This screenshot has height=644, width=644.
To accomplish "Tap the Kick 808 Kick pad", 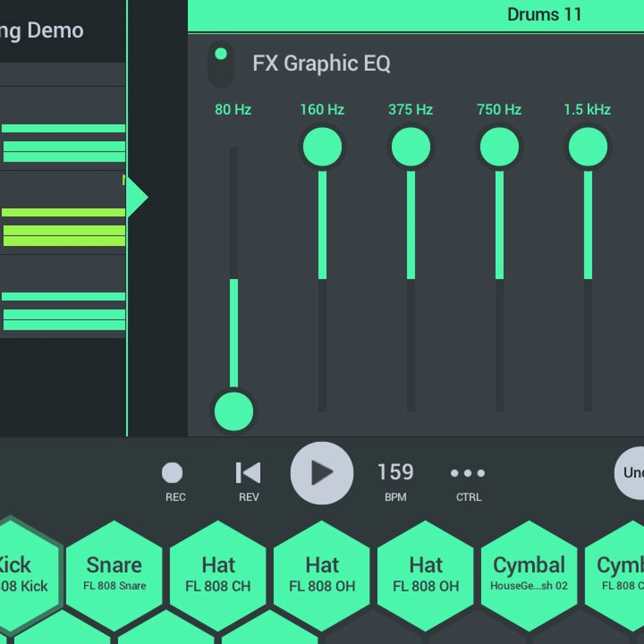I will [x=20, y=575].
